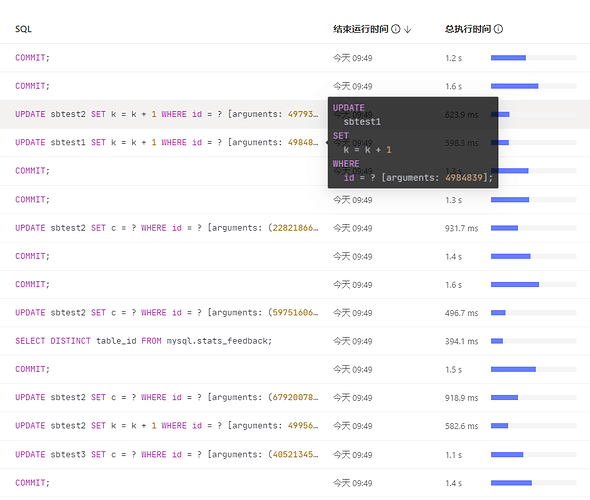Open first COMMIT row with 1.2 s
This screenshot has height=500, width=590.
click(x=295, y=58)
